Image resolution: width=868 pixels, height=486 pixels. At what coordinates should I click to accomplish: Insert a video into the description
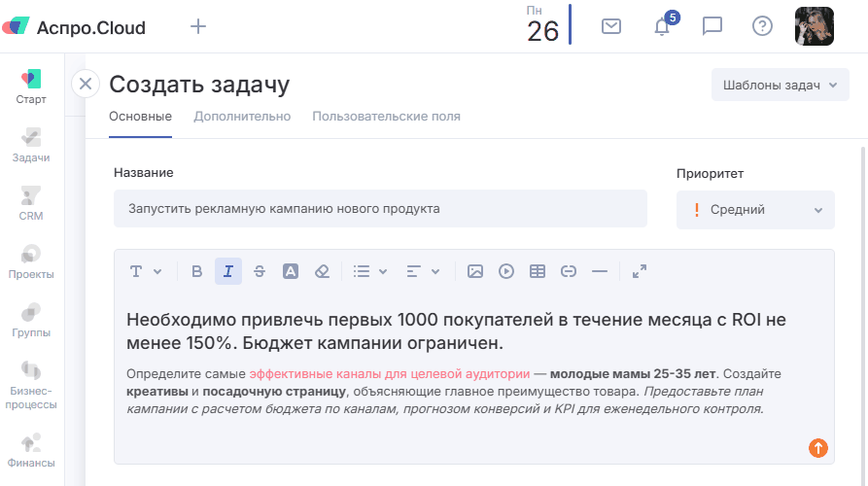pos(506,271)
